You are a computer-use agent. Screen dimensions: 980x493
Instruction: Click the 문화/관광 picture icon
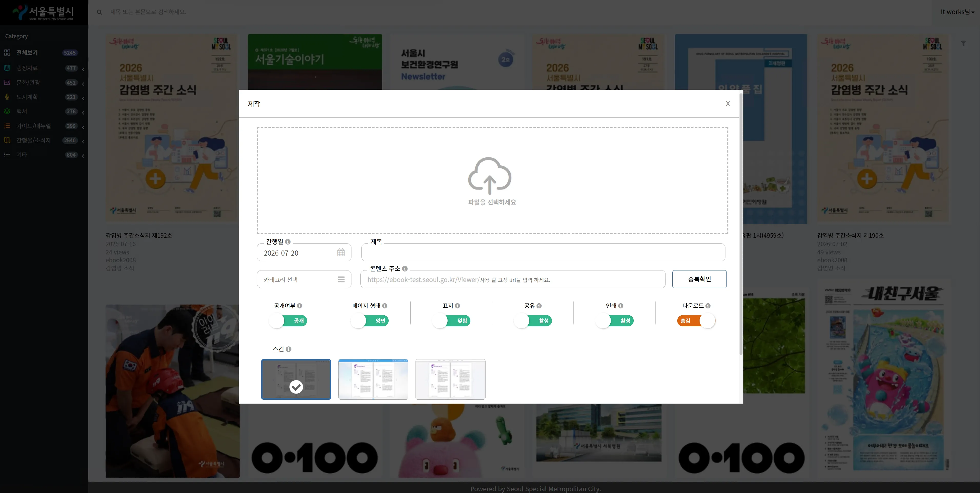[7, 82]
